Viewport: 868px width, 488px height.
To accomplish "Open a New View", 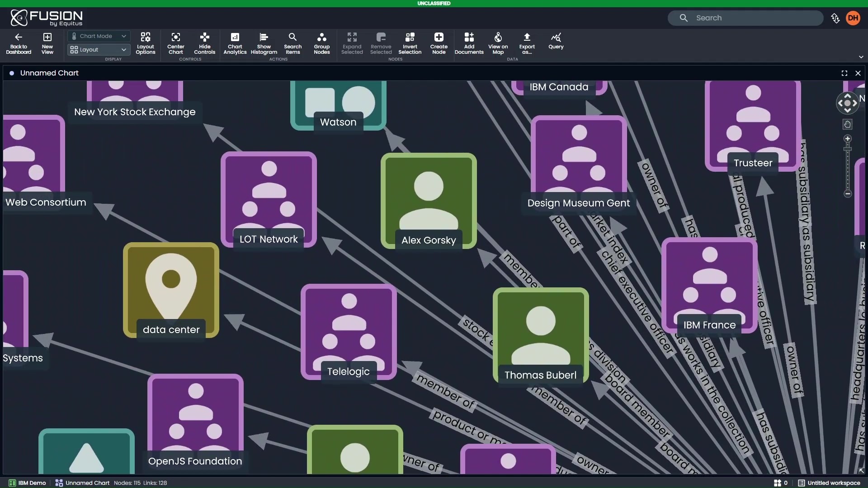I will [x=47, y=43].
